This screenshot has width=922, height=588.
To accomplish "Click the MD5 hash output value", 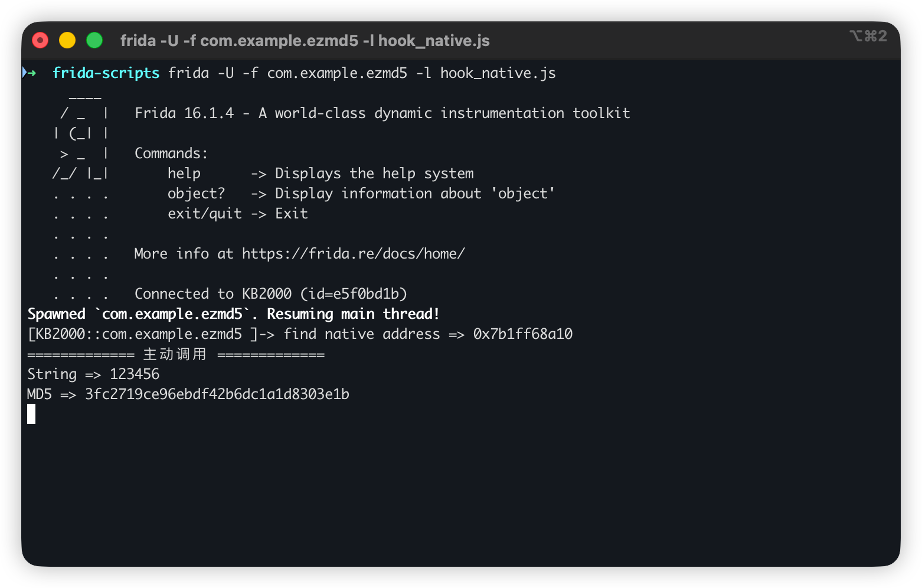I will [x=217, y=394].
